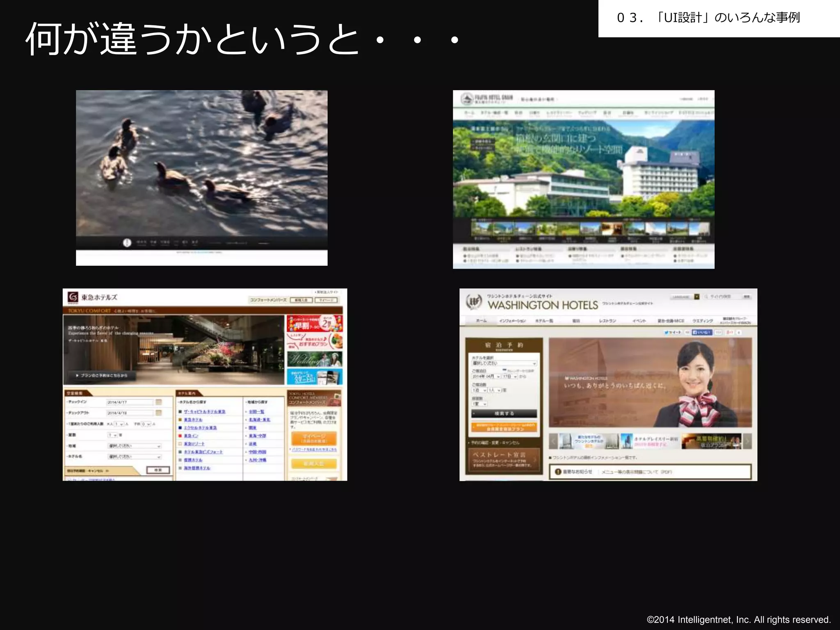Open the check-in calendar icon on Tokyu site
The height and width of the screenshot is (630, 840).
point(159,402)
